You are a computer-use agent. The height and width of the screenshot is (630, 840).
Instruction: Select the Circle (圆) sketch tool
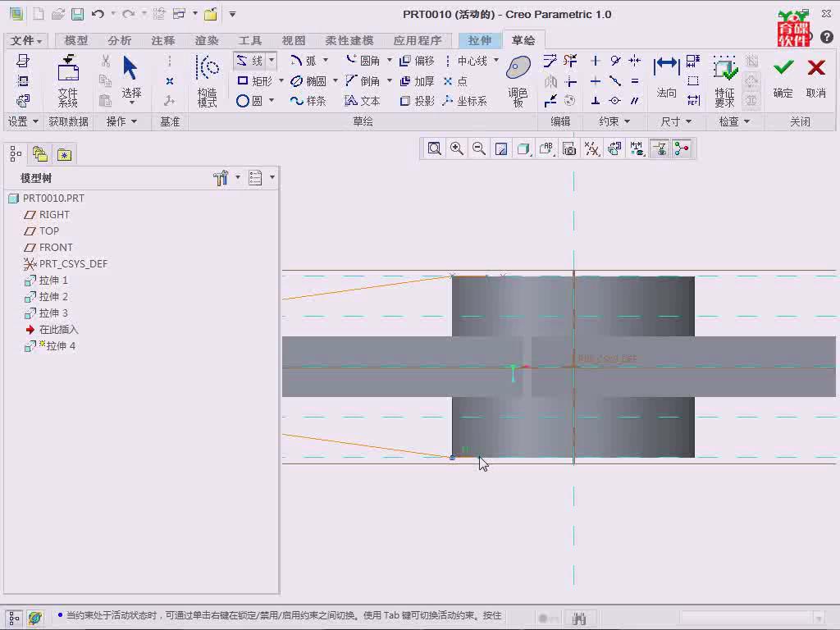[249, 101]
